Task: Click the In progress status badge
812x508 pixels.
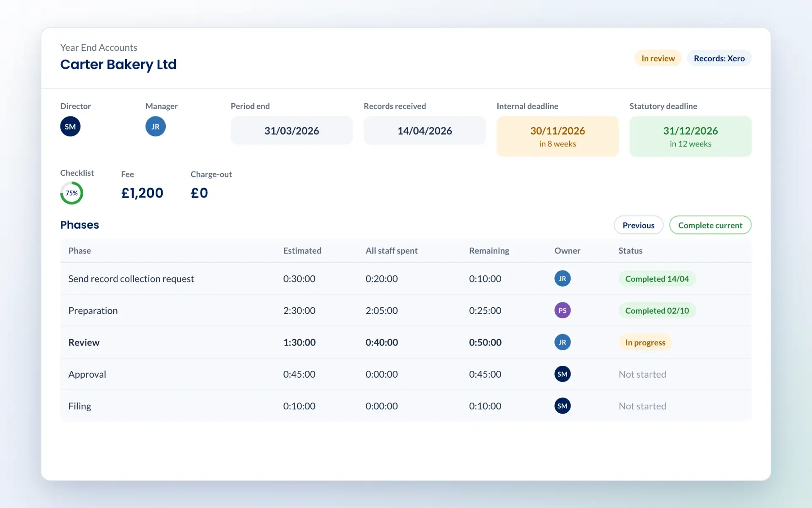Action: click(645, 342)
